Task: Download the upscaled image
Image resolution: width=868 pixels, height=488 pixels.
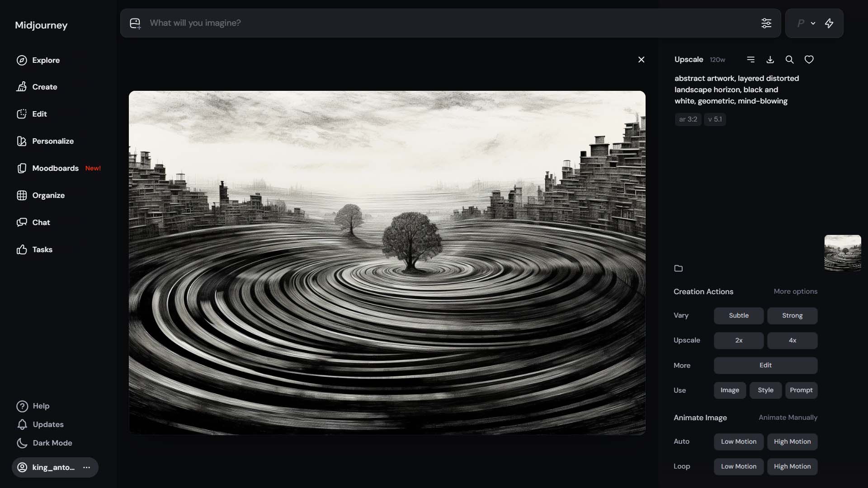Action: 770,59
